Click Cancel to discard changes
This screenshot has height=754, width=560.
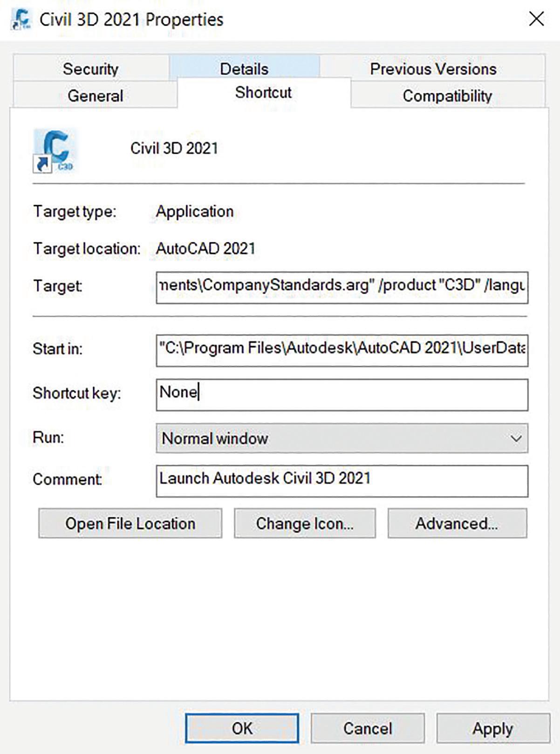[x=368, y=728]
